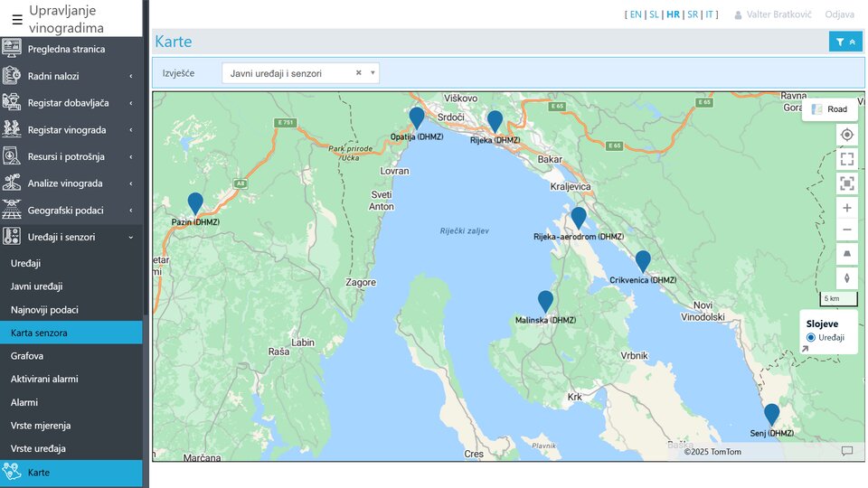
Task: Click the map locate-me target icon
Action: [846, 136]
